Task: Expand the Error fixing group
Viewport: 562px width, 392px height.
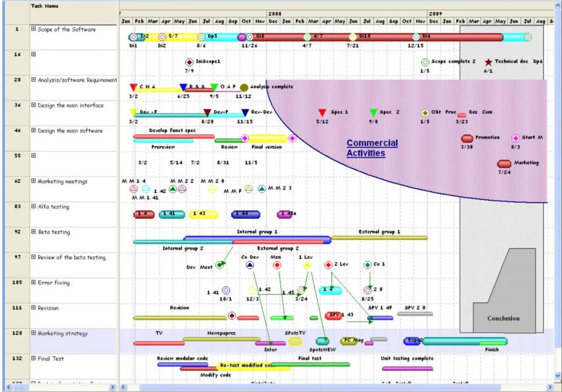Action: (x=33, y=283)
